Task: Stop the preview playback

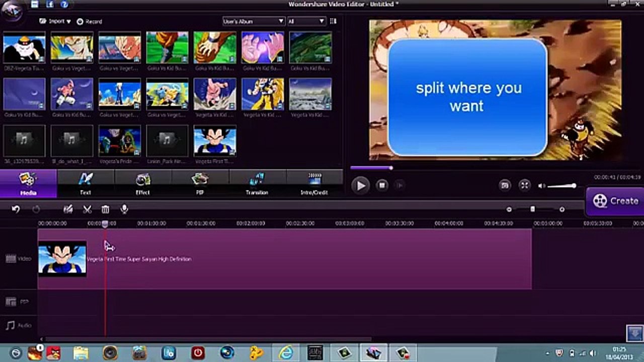Action: click(382, 186)
